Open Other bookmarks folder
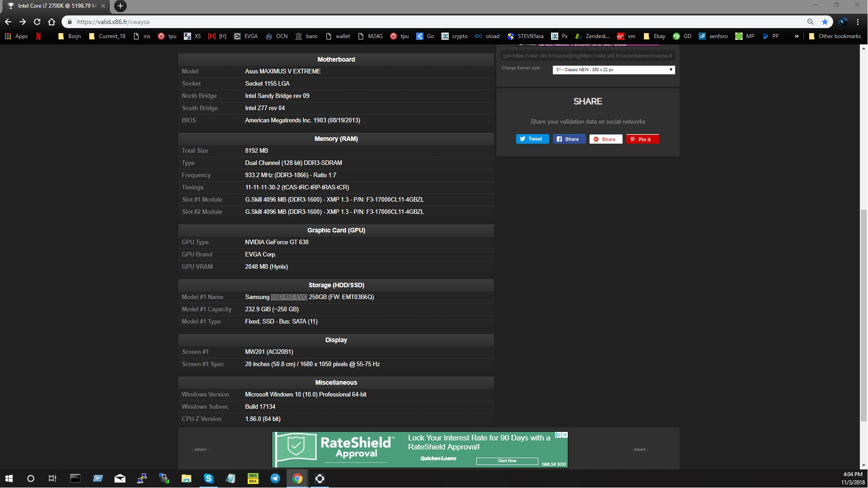The image size is (868, 488). [834, 36]
